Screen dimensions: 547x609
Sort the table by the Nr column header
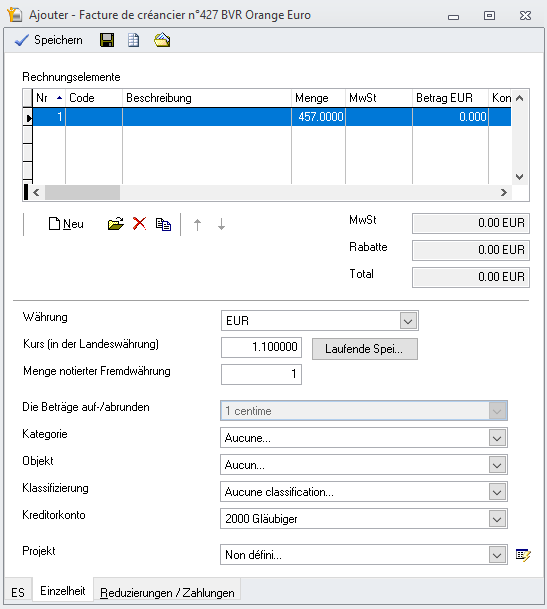click(49, 98)
